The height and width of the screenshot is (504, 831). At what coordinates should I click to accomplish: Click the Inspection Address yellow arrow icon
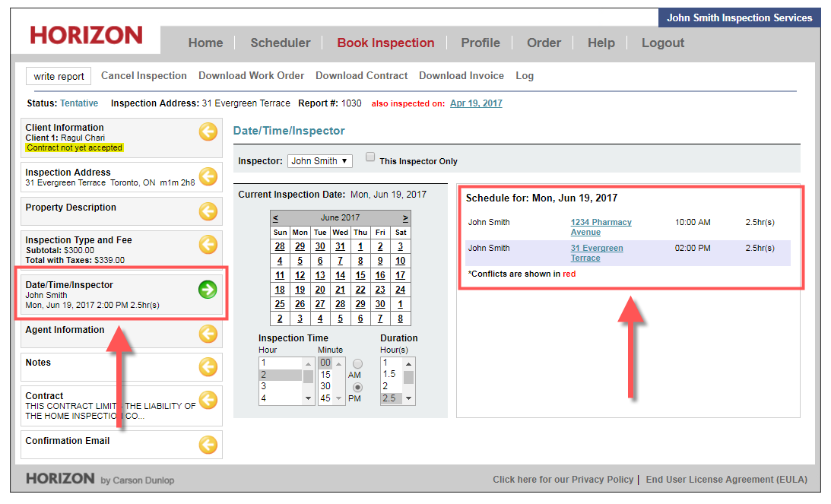point(208,177)
